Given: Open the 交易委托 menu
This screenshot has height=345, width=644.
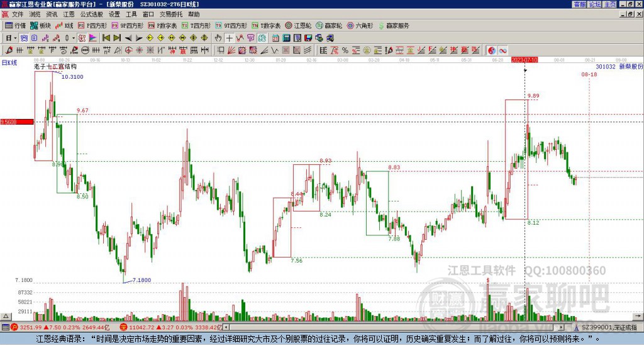Looking at the screenshot, I should (x=171, y=14).
